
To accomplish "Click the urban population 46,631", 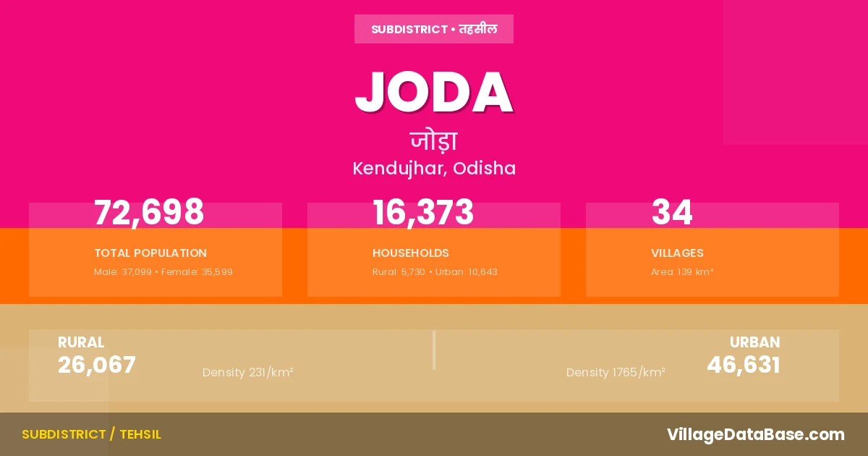I will [744, 365].
